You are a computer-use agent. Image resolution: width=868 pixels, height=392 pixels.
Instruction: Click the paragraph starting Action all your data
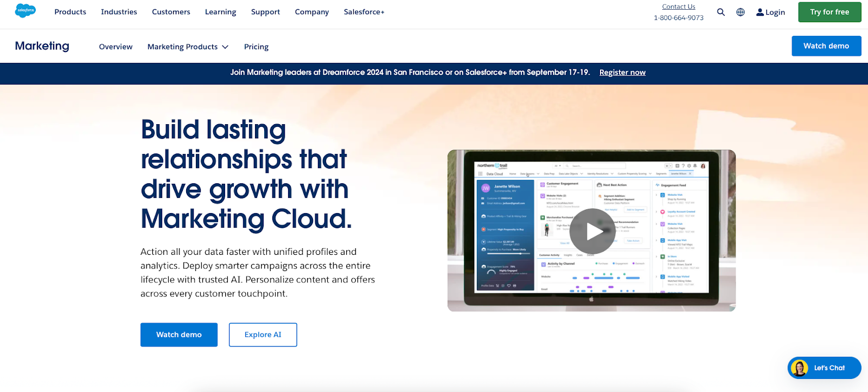pos(258,273)
